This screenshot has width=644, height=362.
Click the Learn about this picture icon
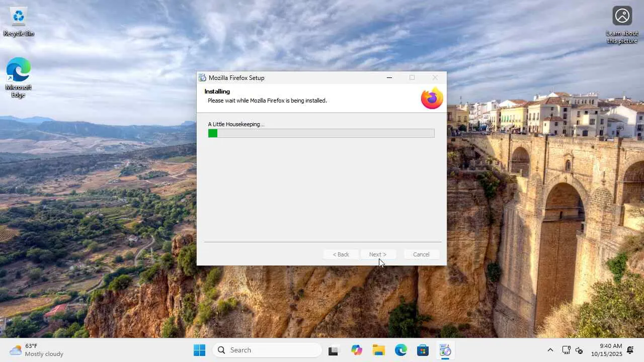point(622,25)
